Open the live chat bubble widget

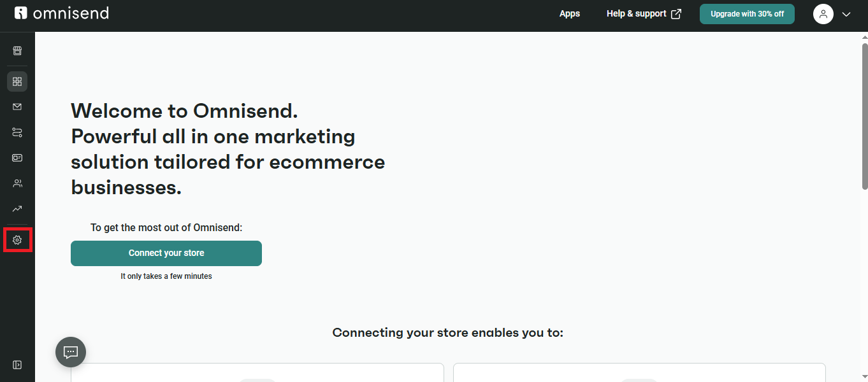pos(71,352)
